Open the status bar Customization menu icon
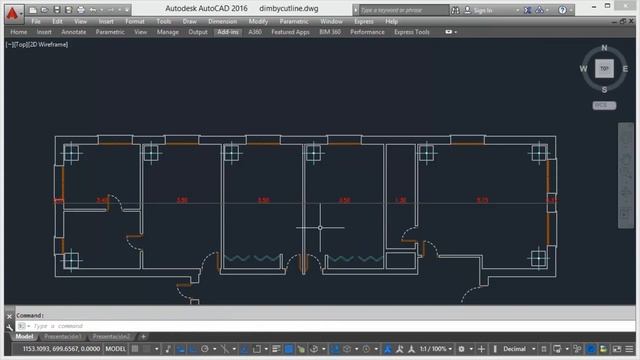 (629, 349)
